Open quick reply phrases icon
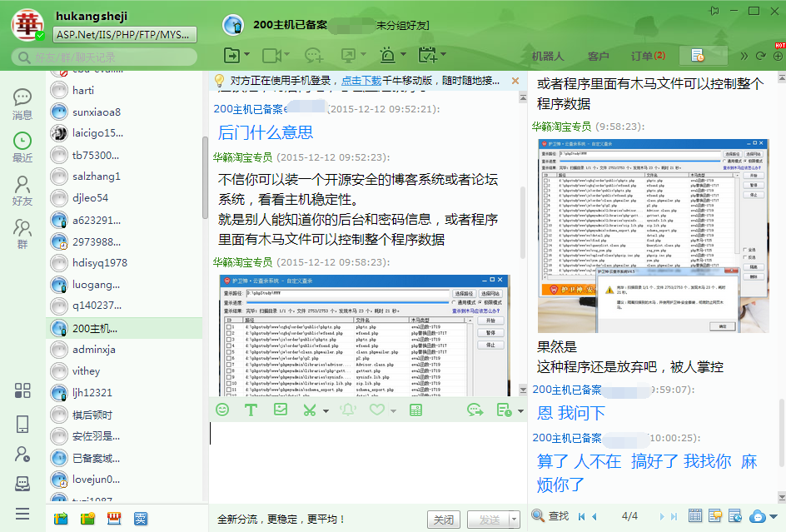The image size is (786, 532). coord(475,410)
